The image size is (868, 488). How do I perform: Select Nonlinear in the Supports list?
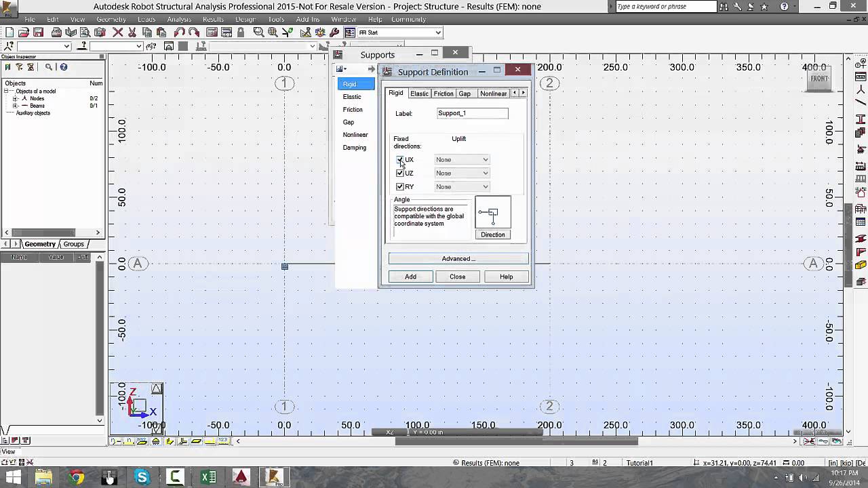pyautogui.click(x=355, y=135)
